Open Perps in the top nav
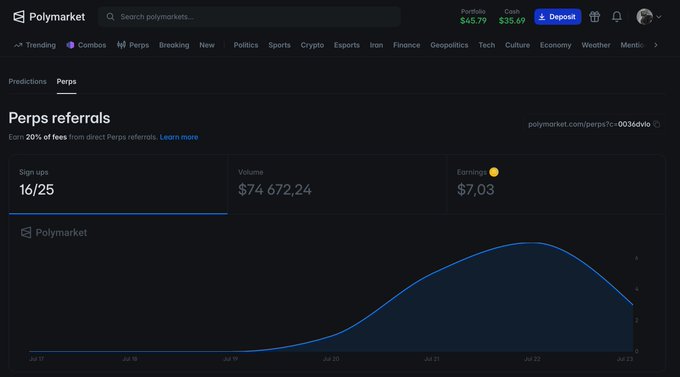This screenshot has width=680, height=377. click(x=133, y=45)
